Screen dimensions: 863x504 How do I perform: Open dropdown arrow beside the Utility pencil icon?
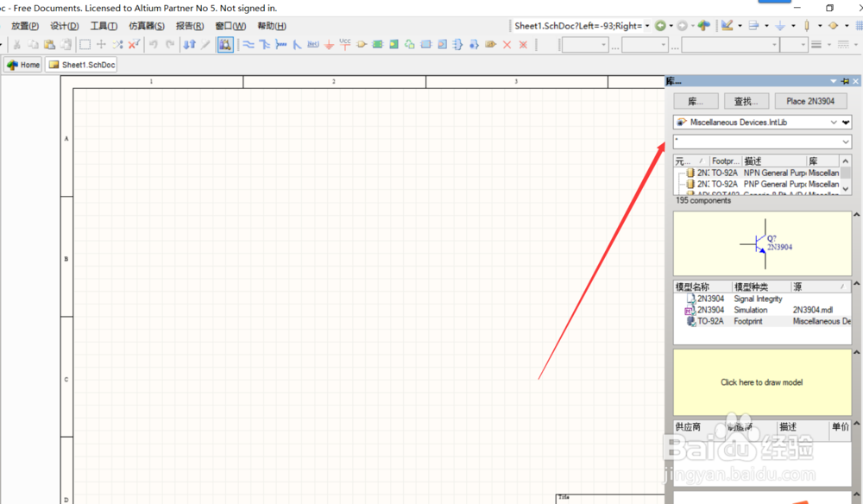click(740, 26)
